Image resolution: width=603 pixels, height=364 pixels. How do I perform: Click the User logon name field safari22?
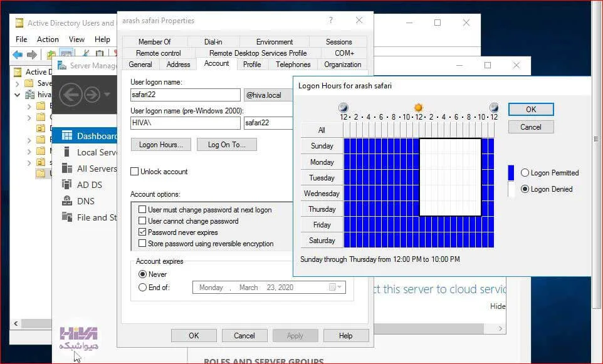tap(186, 95)
